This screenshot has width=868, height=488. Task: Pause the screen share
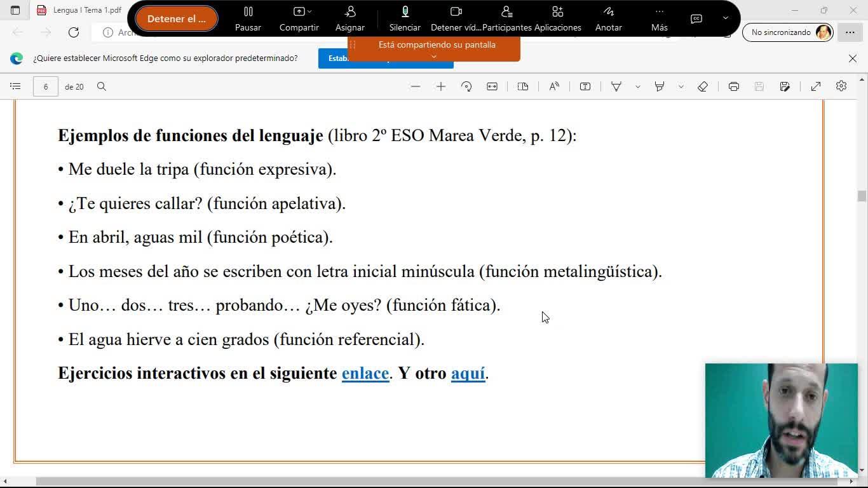248,18
